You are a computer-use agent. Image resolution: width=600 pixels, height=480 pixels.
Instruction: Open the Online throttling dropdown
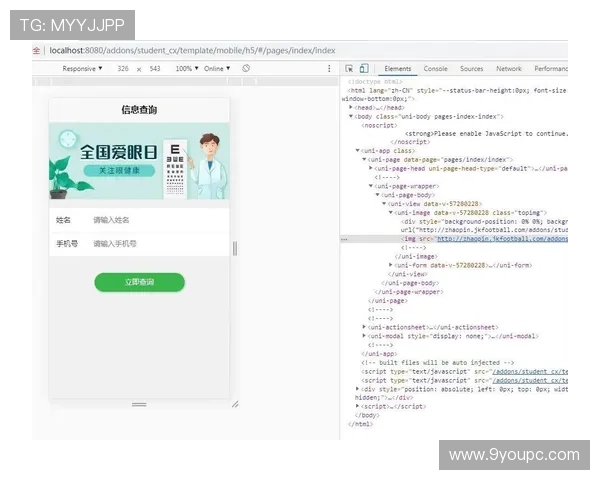[217, 69]
